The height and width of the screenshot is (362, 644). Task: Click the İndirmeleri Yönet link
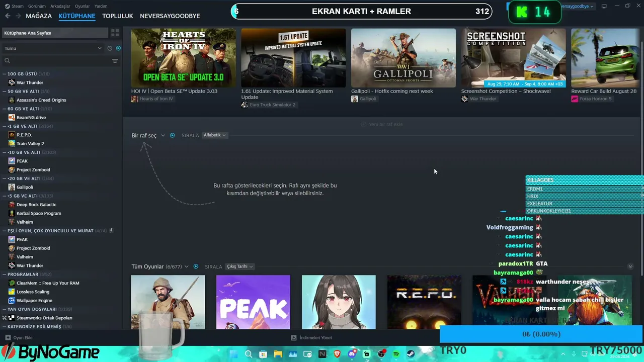pos(316,338)
